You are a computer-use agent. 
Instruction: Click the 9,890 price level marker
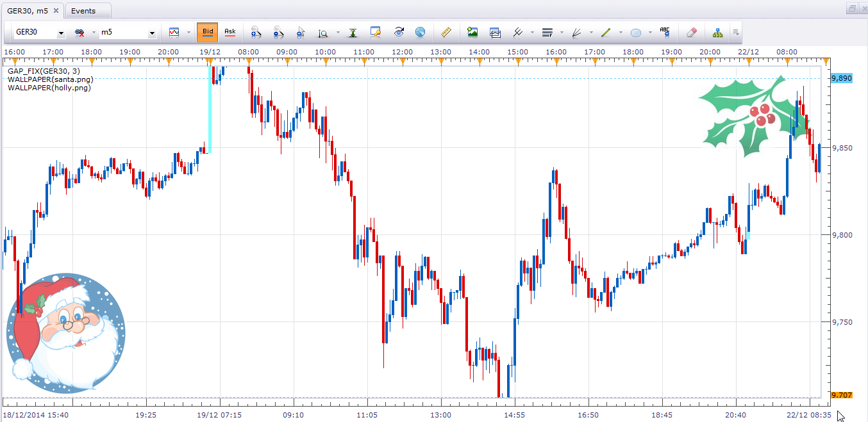point(842,78)
